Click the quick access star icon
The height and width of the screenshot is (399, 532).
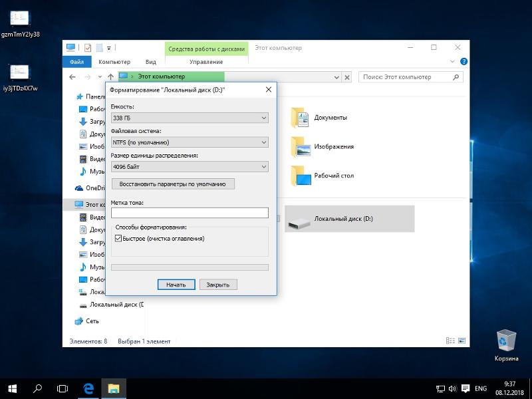(x=80, y=96)
